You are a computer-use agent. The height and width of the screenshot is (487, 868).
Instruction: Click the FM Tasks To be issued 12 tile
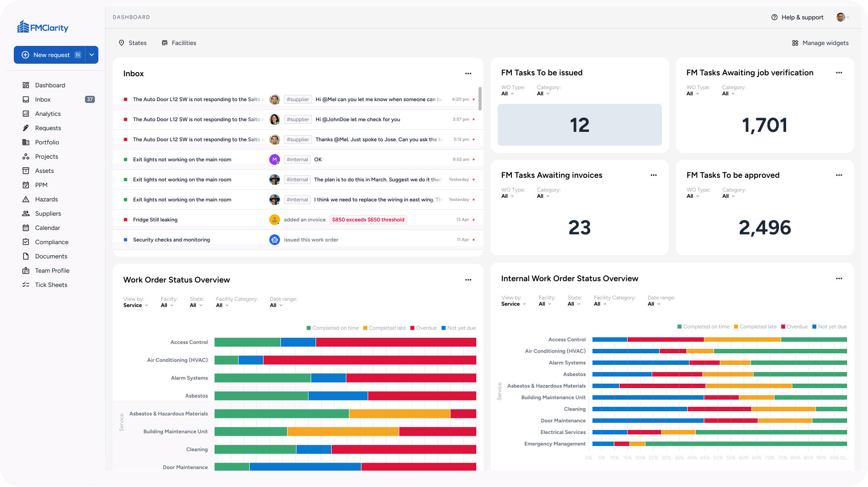pyautogui.click(x=579, y=125)
